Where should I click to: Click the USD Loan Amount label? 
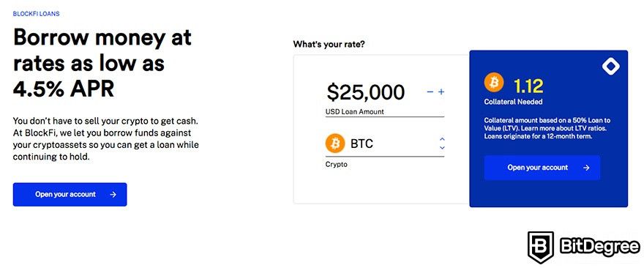coord(355,112)
